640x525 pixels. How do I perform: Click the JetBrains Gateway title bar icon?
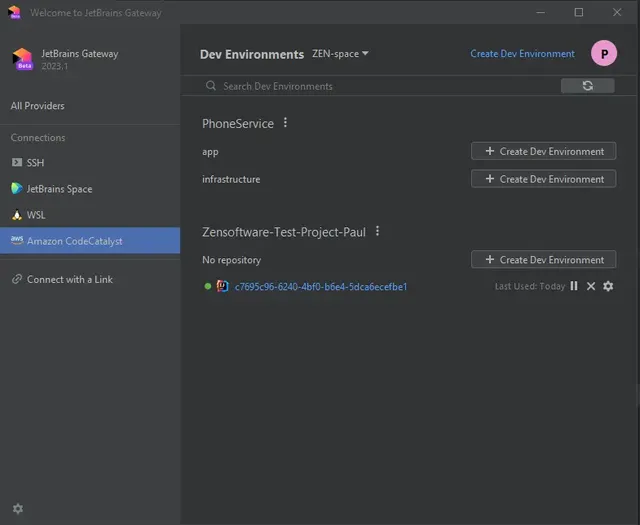point(14,12)
